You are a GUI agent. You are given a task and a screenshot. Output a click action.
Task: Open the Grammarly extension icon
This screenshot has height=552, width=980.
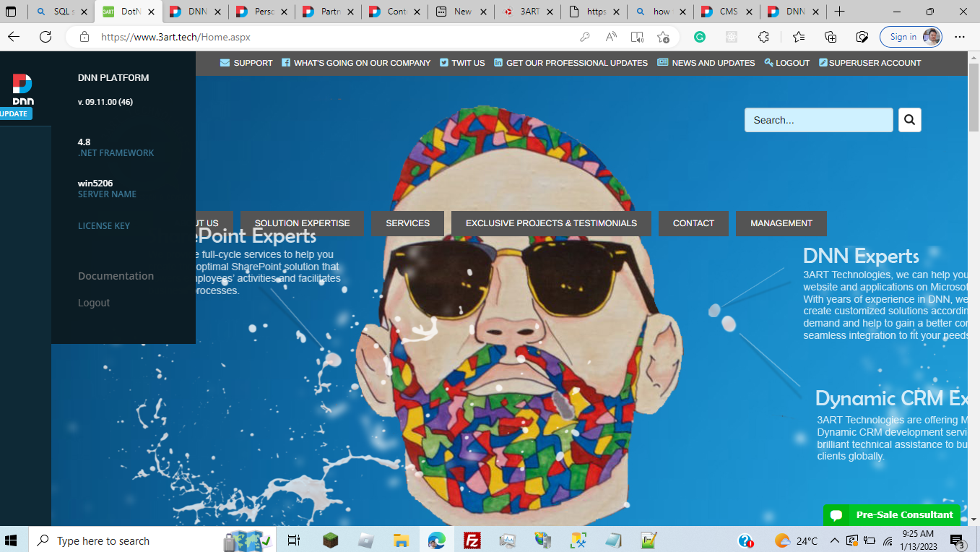point(699,36)
